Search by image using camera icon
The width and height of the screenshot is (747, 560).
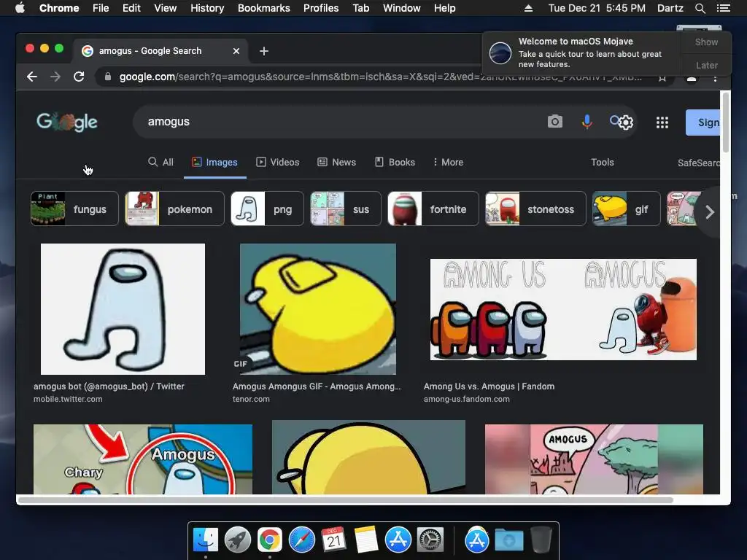tap(555, 122)
